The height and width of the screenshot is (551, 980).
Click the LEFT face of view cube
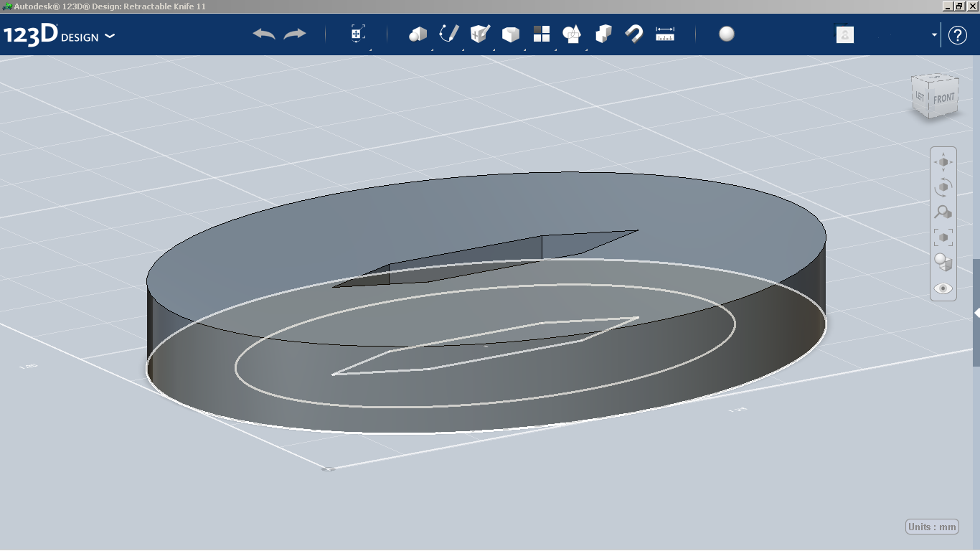coord(920,95)
